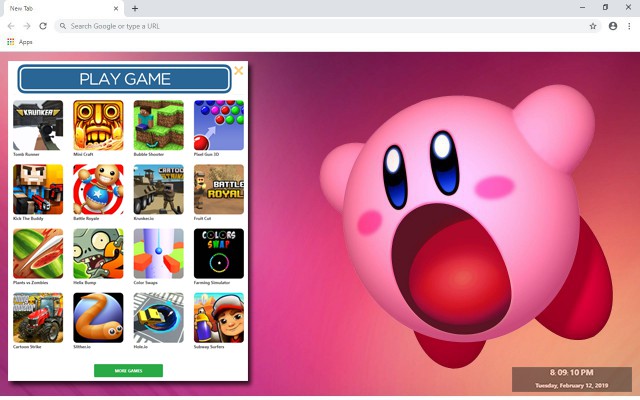Click the 'Fruit Cut' caption text
Viewport: 640px width, 400px height.
pyautogui.click(x=202, y=218)
